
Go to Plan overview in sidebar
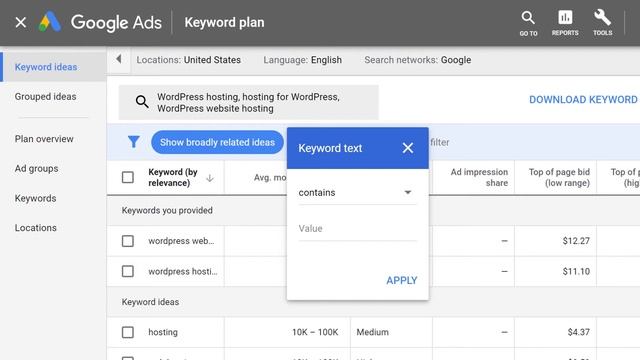44,139
